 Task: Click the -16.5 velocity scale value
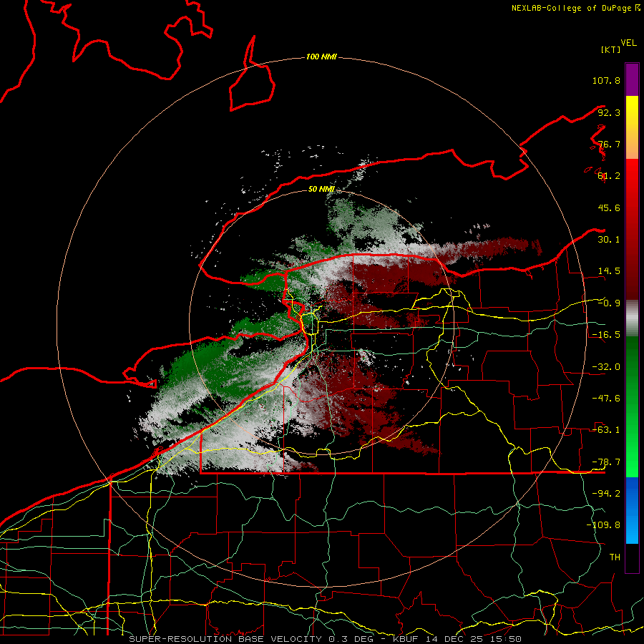pyautogui.click(x=606, y=335)
